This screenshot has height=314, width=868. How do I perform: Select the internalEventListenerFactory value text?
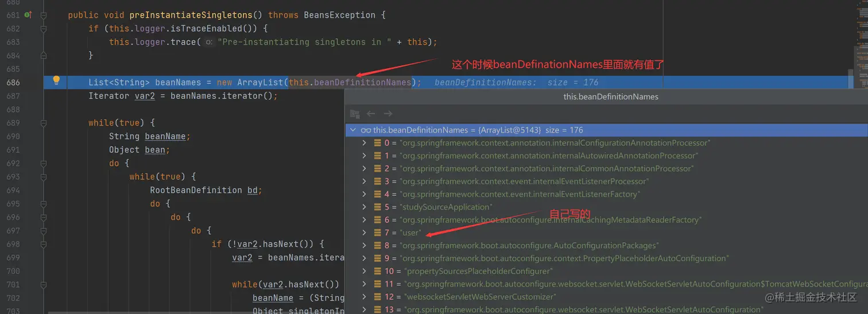click(x=520, y=194)
